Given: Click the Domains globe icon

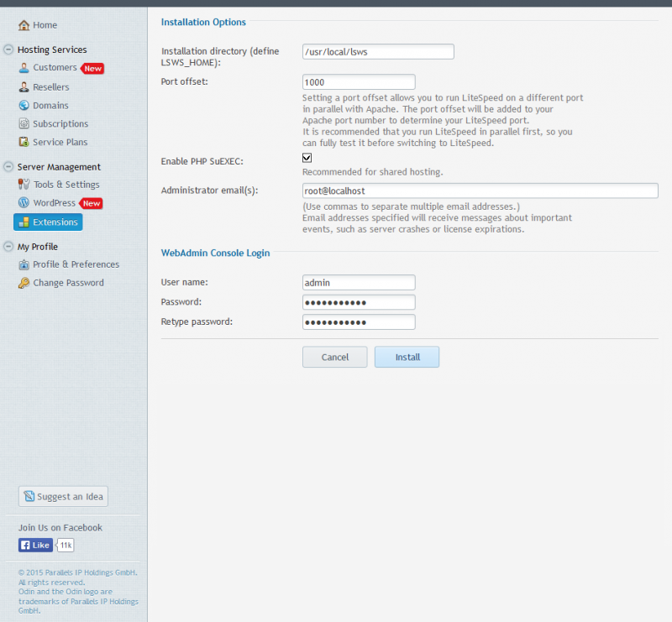Looking at the screenshot, I should coord(24,106).
